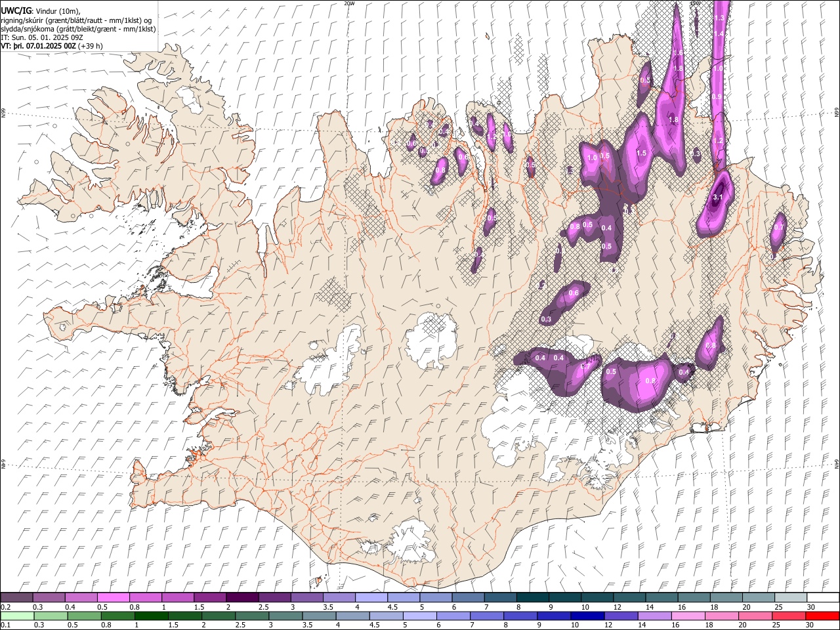The height and width of the screenshot is (630, 840).
Task: Pick the darkest green 1 swatch in the green legend
Action: click(152, 616)
